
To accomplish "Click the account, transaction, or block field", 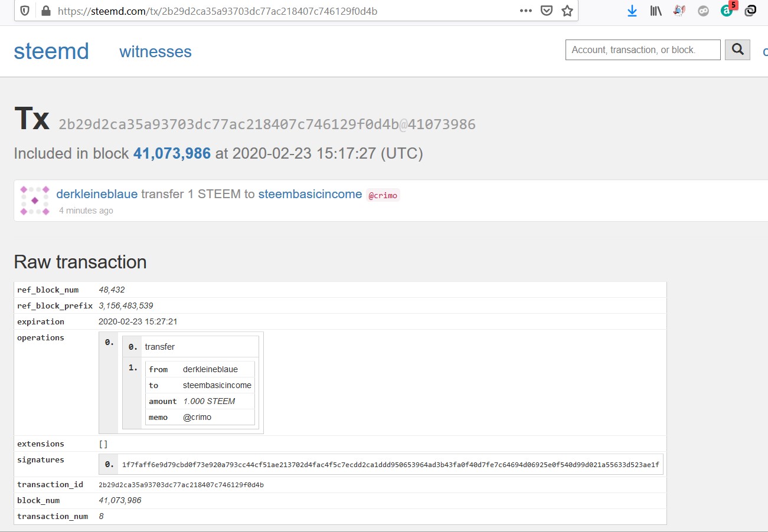I will click(x=642, y=50).
